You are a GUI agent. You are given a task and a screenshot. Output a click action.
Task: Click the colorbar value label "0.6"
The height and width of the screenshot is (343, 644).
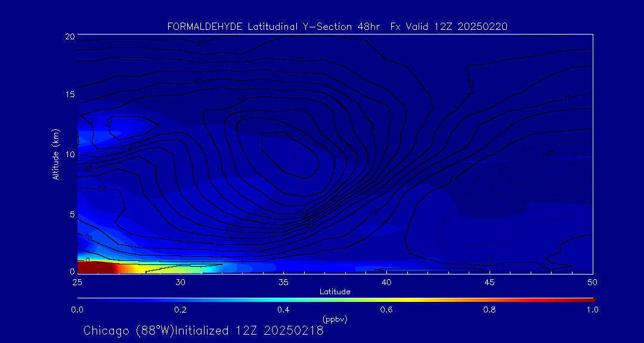click(386, 310)
